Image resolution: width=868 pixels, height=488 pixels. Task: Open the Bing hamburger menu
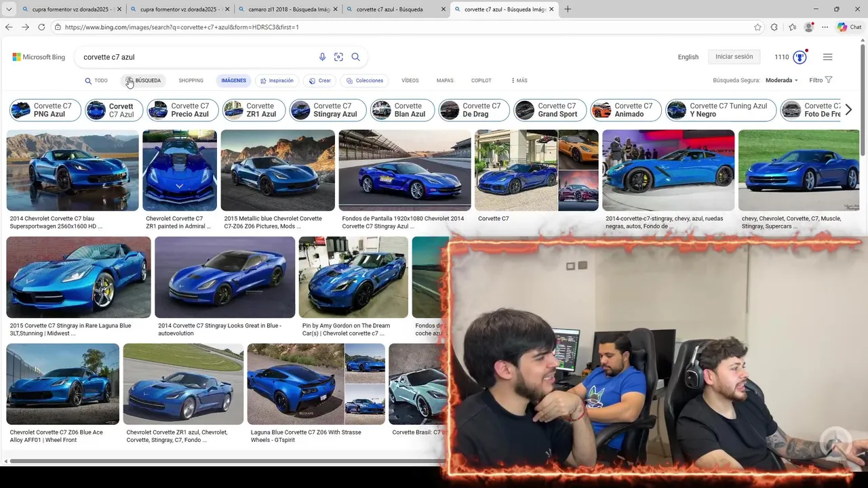tap(827, 57)
